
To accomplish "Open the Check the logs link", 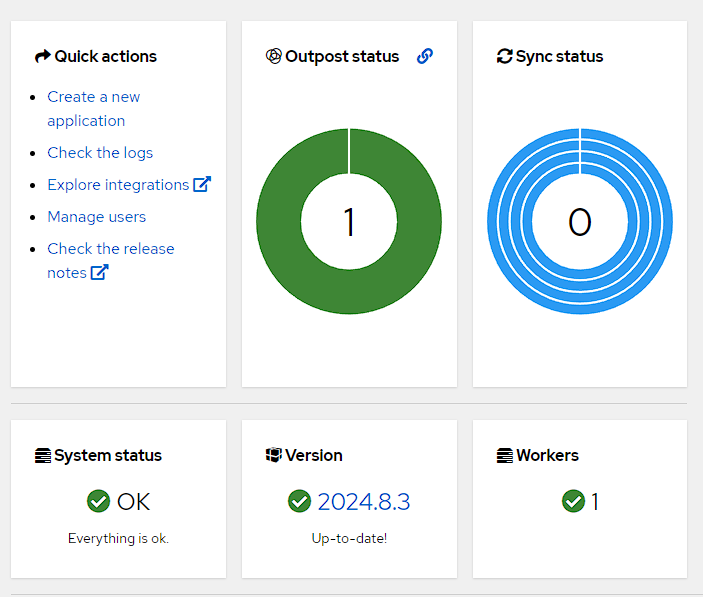I will pos(100,153).
